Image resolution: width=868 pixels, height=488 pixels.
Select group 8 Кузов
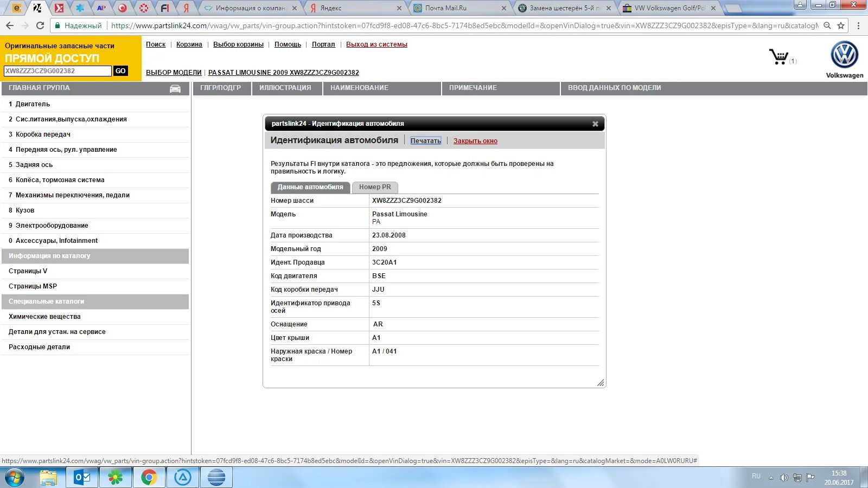click(x=95, y=210)
